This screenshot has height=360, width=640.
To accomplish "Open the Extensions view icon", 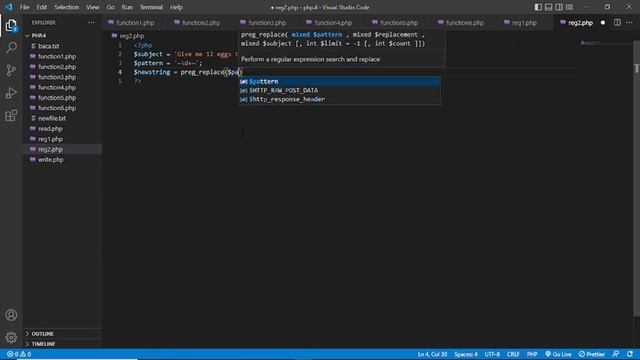I will click(x=11, y=116).
